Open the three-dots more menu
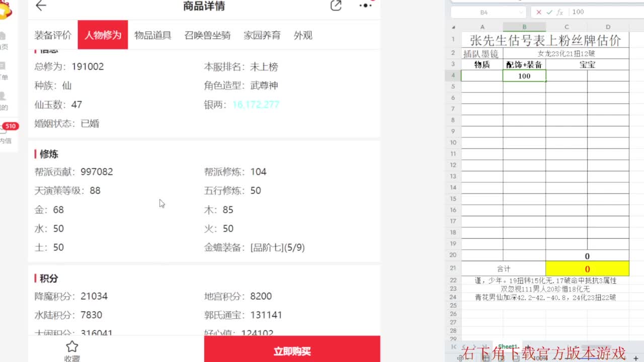This screenshot has width=644, height=362. pyautogui.click(x=365, y=6)
